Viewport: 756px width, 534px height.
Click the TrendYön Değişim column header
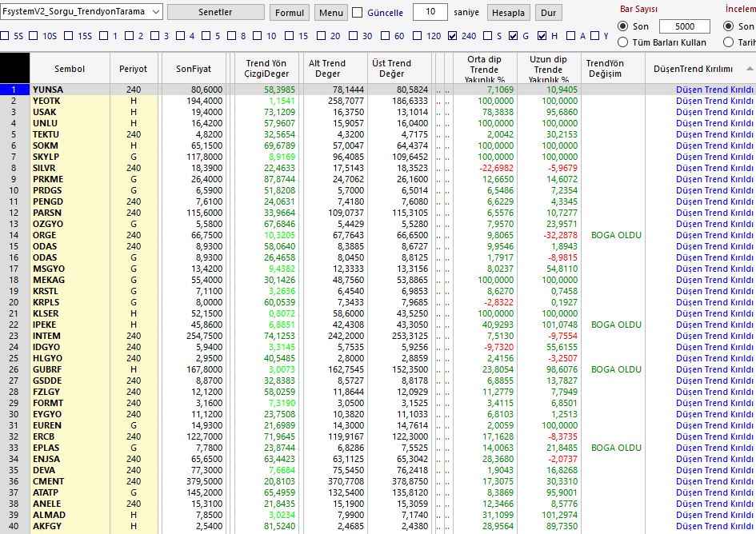pos(612,69)
